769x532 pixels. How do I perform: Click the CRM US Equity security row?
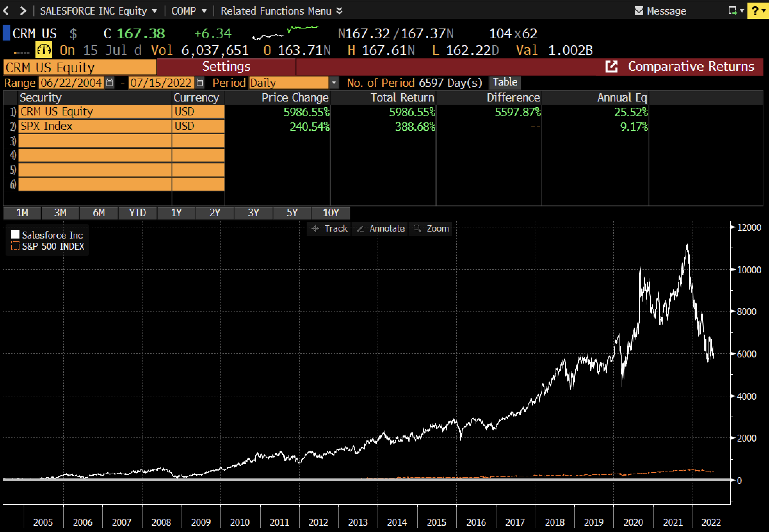tap(95, 112)
